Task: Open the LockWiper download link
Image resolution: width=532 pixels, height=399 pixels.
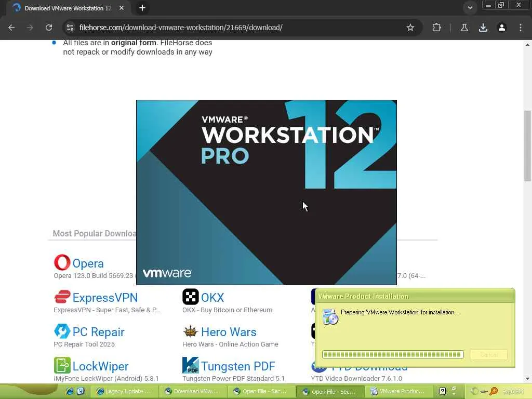Action: (100, 366)
